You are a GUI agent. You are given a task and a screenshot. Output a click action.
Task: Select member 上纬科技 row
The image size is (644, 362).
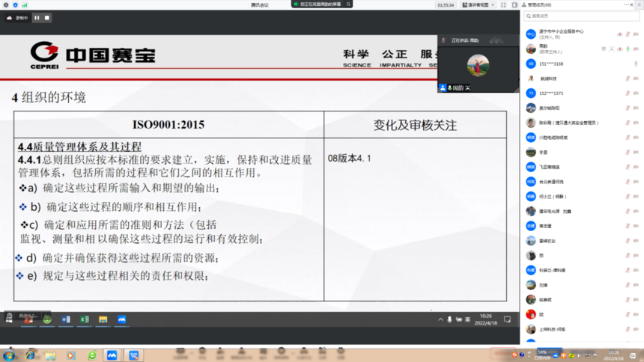582,329
